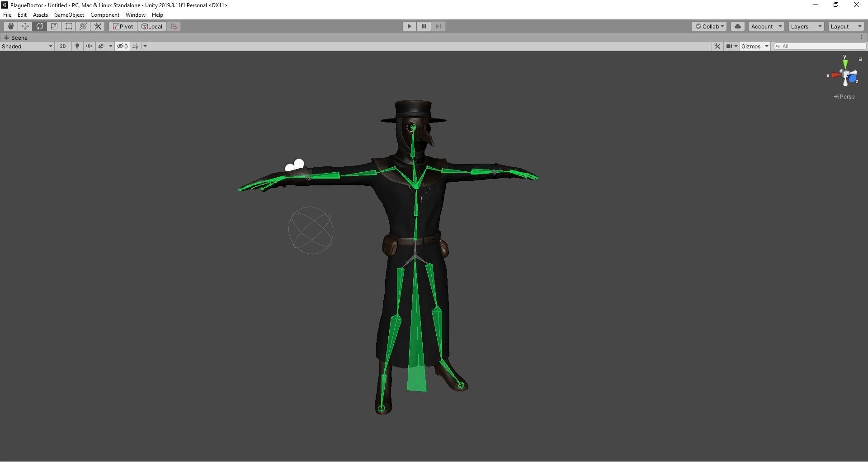868x462 pixels.
Task: Expand the scene effects dropdown arrow
Action: [x=110, y=46]
